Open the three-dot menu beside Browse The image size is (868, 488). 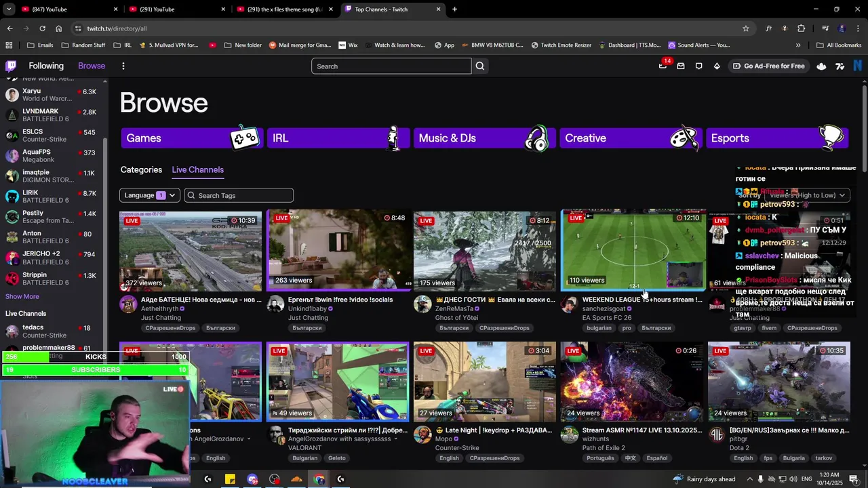123,66
